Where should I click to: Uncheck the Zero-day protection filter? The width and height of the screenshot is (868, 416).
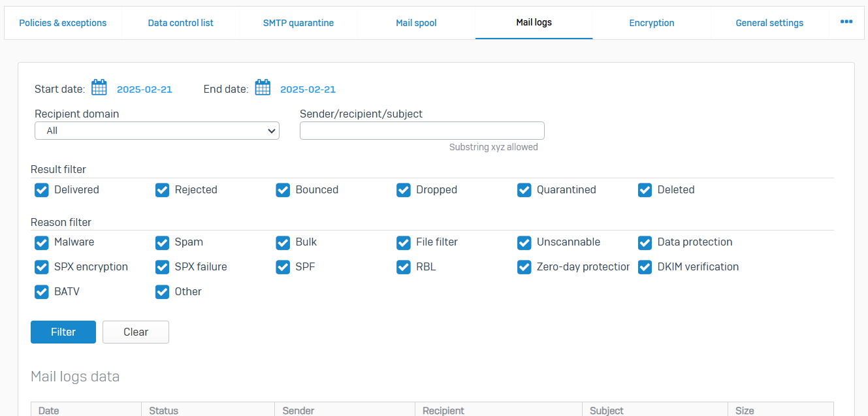[524, 267]
